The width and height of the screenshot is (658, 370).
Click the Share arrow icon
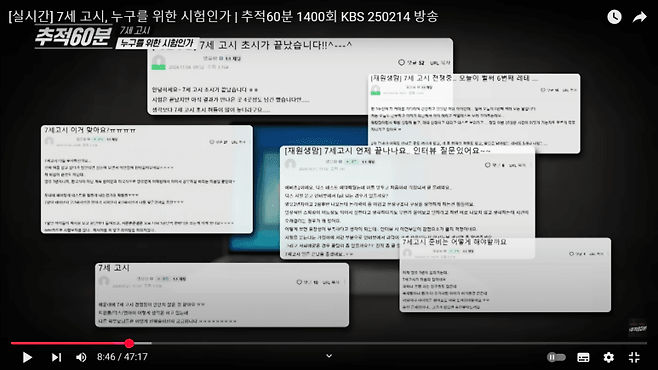tap(640, 17)
